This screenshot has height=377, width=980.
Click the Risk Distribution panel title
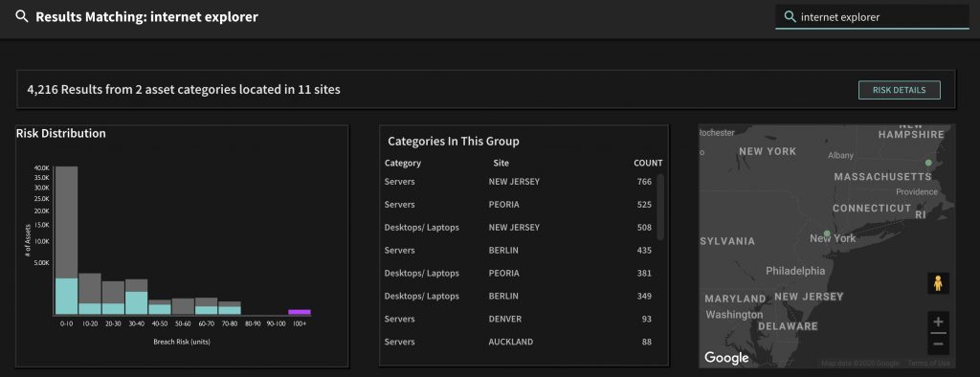pyautogui.click(x=60, y=133)
